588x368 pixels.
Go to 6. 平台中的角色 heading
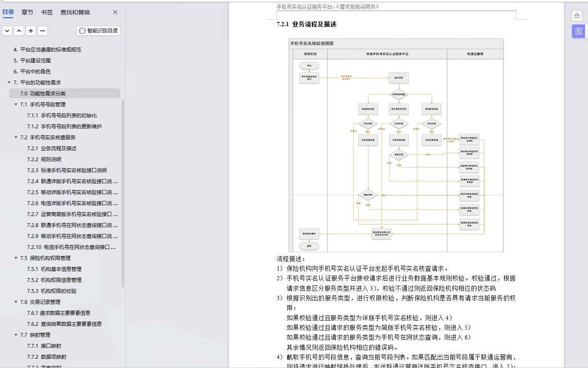point(32,71)
